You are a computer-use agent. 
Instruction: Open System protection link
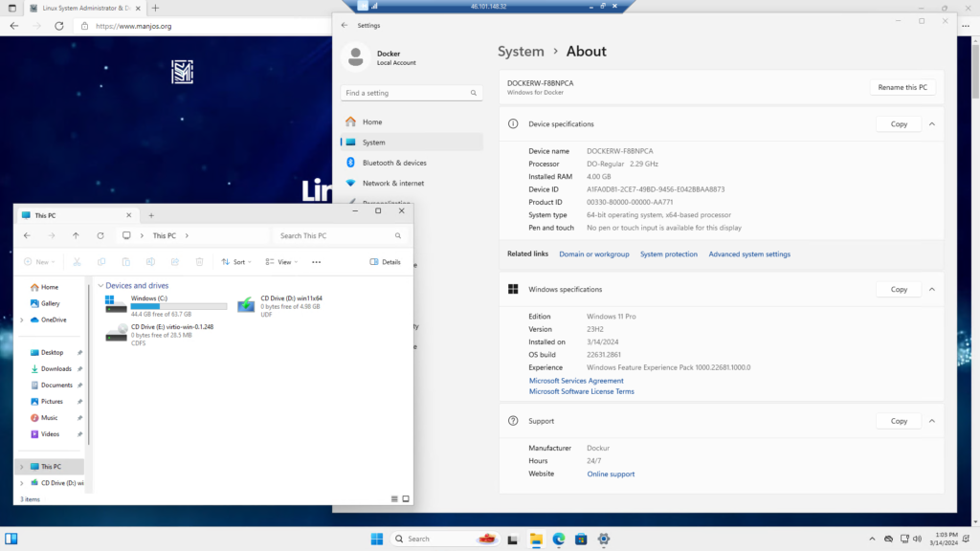[x=668, y=254]
